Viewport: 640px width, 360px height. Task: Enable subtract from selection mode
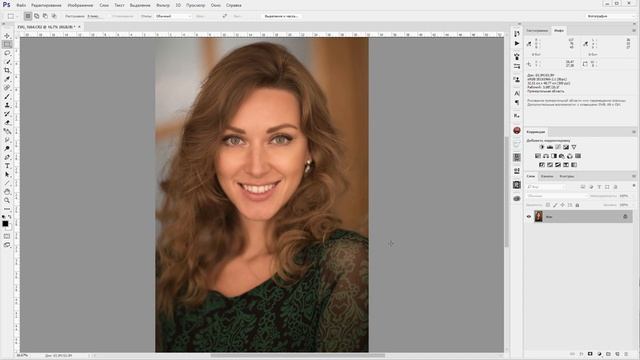[x=45, y=16]
